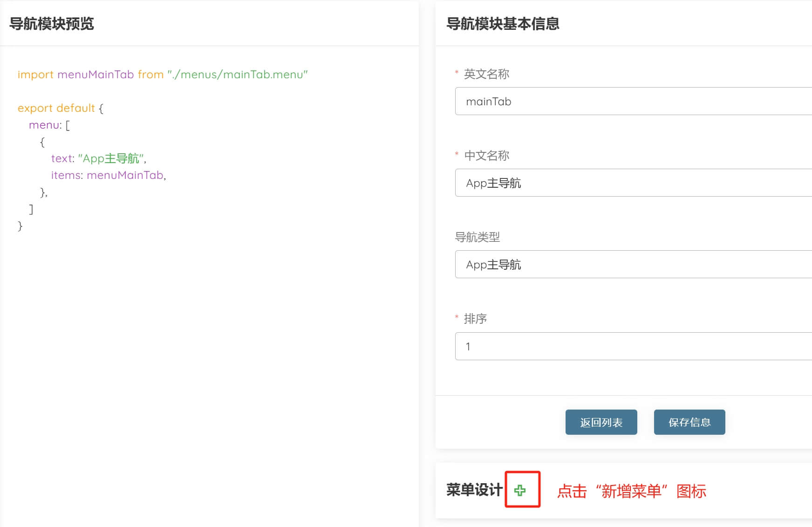Screen dimensions: 812x527
Task: Edit the 中文名称 input field
Action: [634, 183]
